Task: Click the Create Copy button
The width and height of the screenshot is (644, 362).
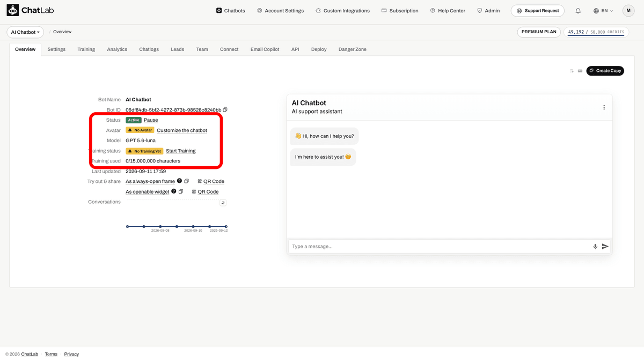Action: coord(605,71)
